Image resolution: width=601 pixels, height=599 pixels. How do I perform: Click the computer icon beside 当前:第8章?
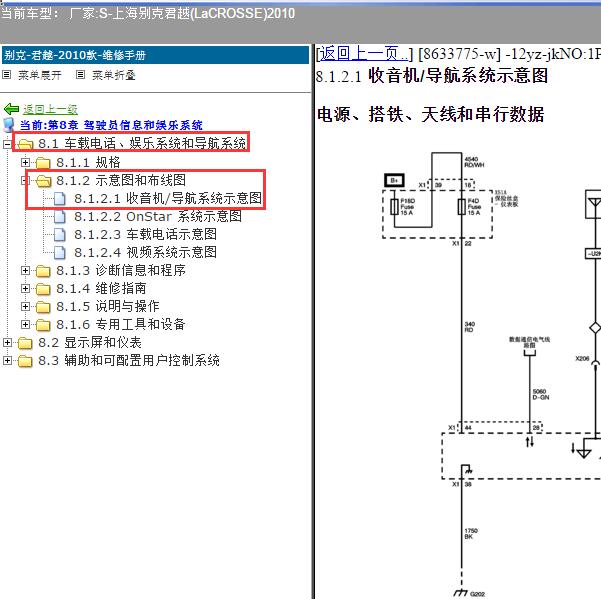click(9, 125)
